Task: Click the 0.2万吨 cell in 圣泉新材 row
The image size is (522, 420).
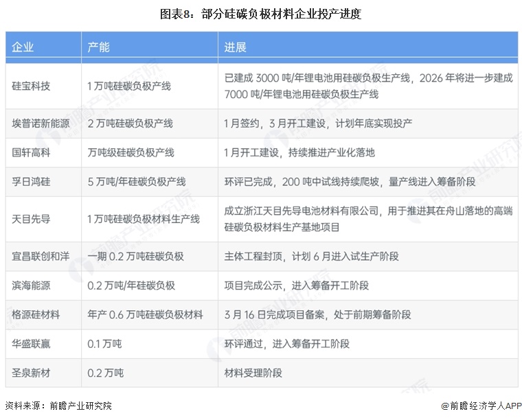Action: point(150,373)
